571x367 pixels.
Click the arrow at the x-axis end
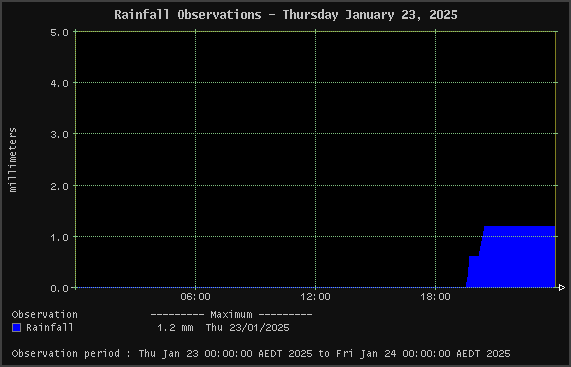pos(562,288)
